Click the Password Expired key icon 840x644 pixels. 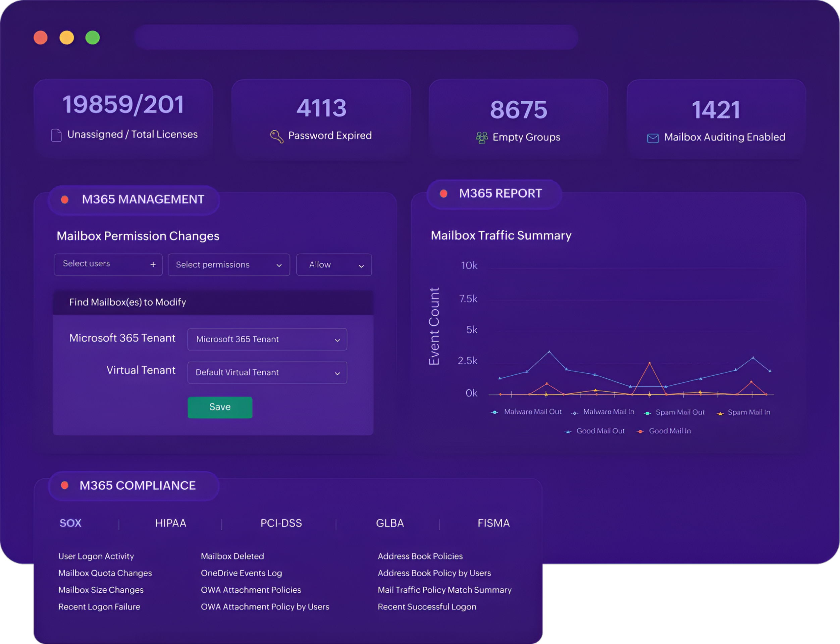[276, 137]
